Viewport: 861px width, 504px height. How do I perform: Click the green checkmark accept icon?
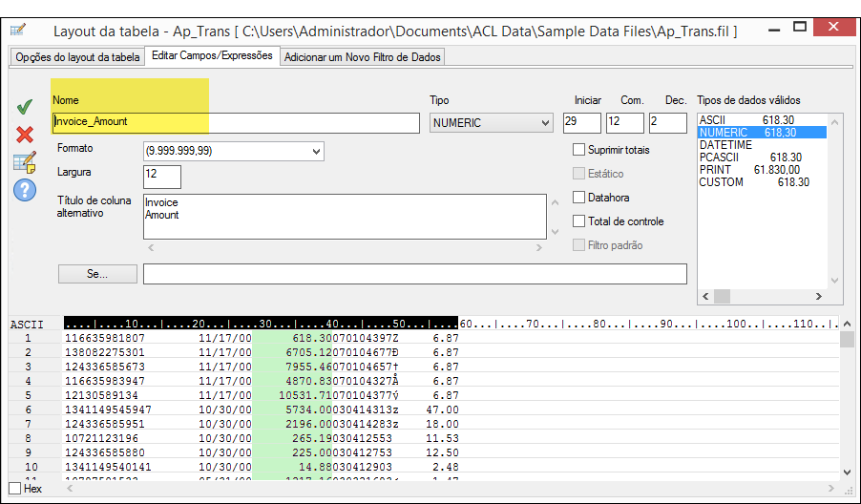coord(25,108)
